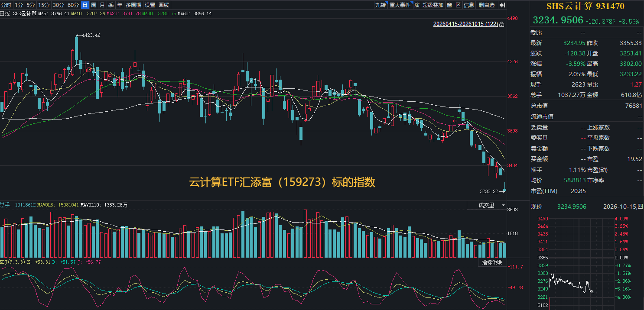Click the 4423.46 high price marker
The width and height of the screenshot is (644, 310).
[91, 35]
